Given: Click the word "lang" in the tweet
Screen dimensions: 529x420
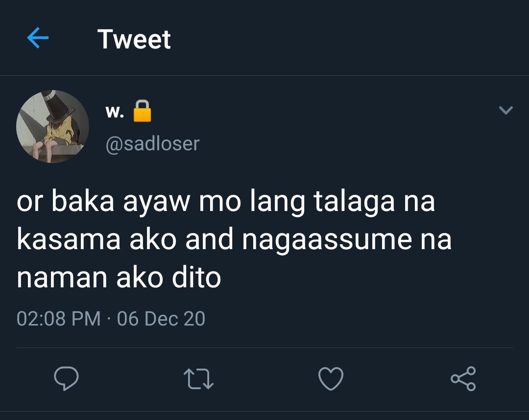Looking at the screenshot, I should pos(277,202).
